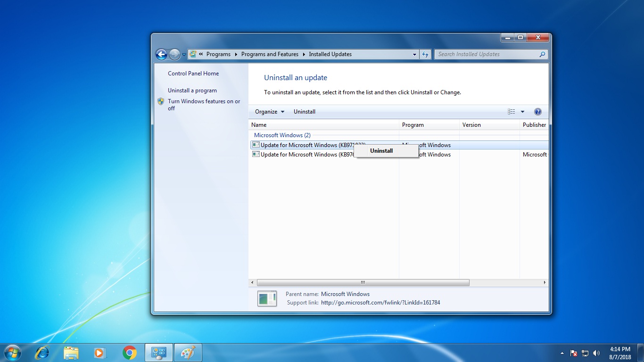
Task: Open the Action Center flag icon
Action: tap(574, 353)
